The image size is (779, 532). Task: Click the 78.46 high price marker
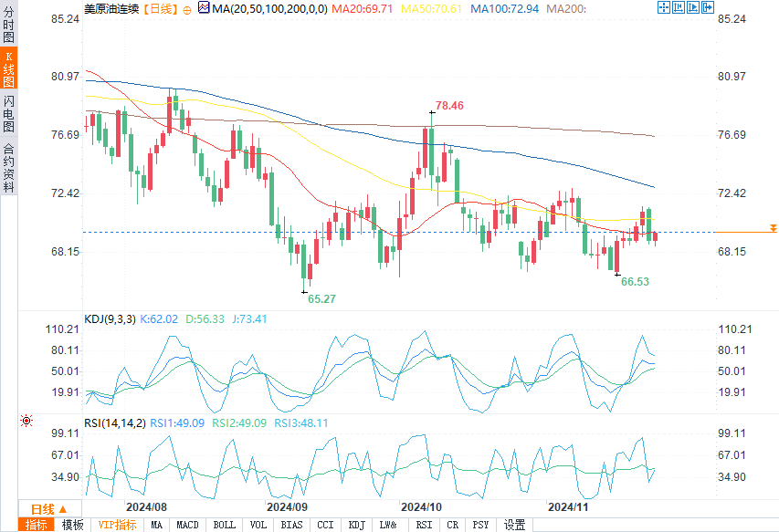point(449,106)
